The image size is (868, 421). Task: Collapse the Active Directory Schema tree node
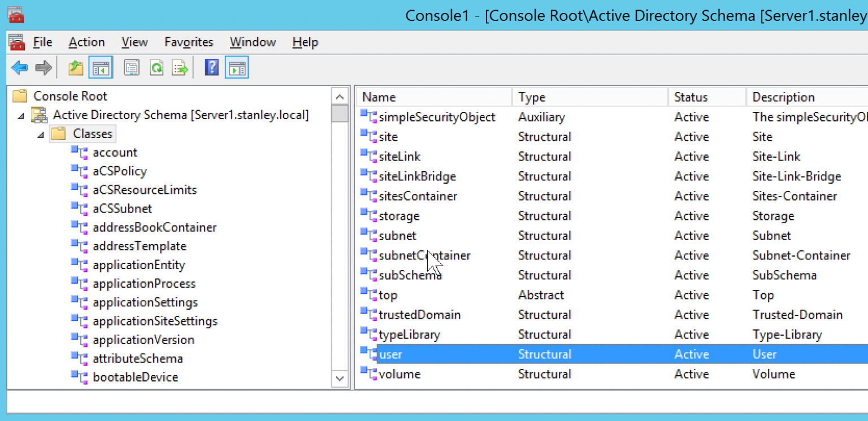[20, 115]
